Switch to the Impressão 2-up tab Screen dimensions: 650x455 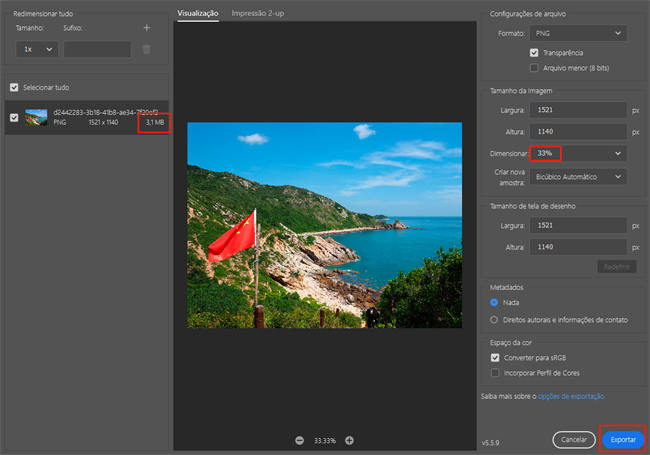click(258, 13)
